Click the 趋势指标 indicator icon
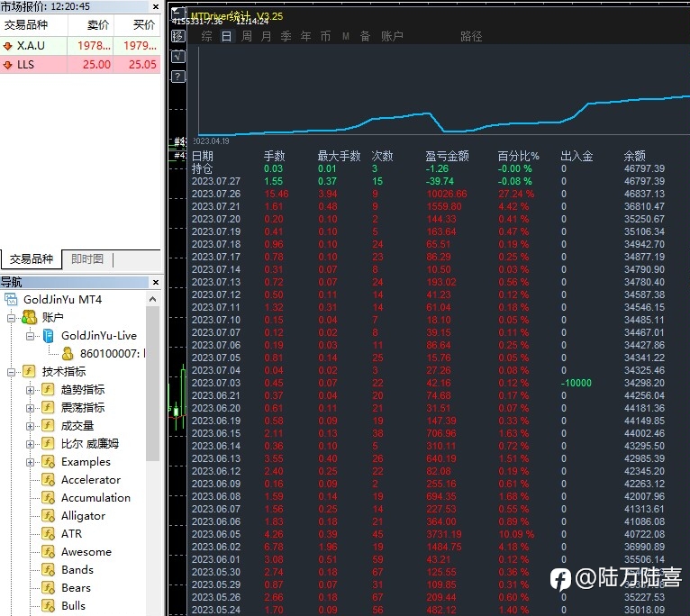The width and height of the screenshot is (690, 616). pyautogui.click(x=48, y=389)
